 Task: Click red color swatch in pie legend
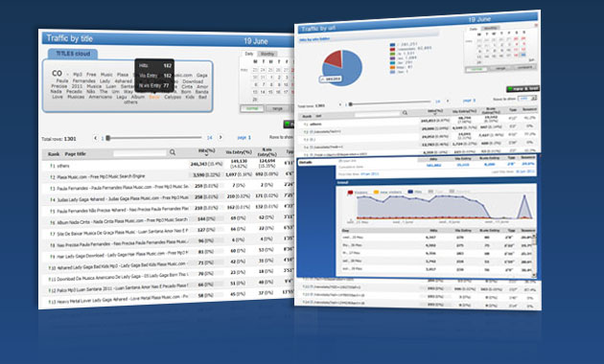pos(392,49)
